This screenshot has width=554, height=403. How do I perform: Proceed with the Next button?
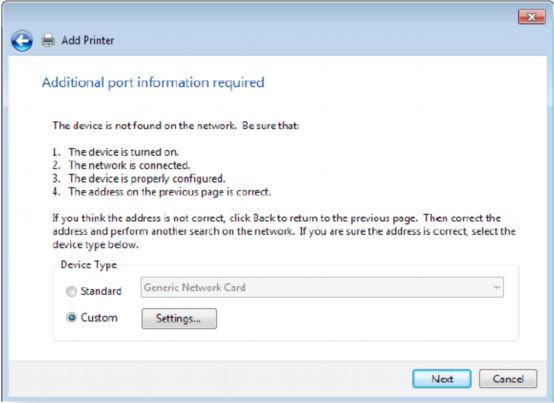click(442, 379)
